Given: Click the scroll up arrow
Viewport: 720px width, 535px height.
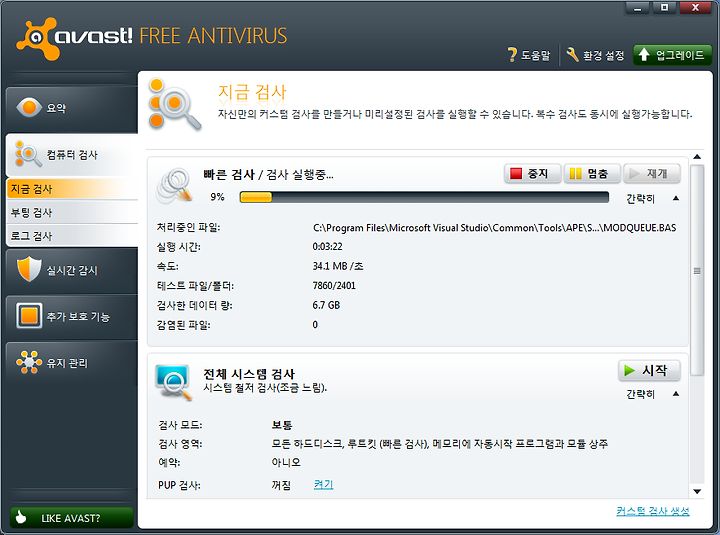Looking at the screenshot, I should point(697,157).
